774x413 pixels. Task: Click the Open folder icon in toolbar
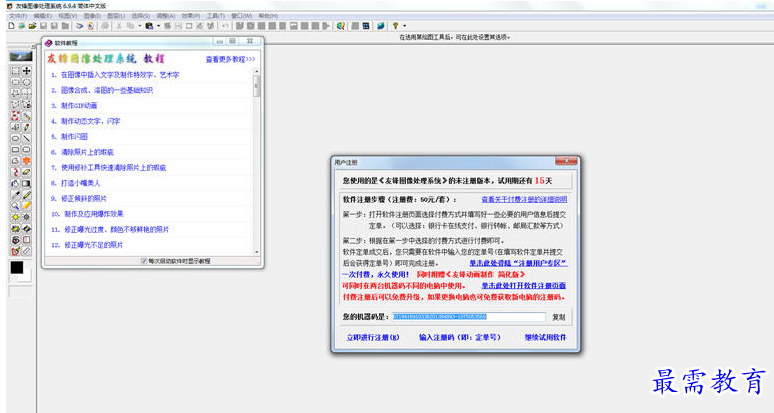point(33,26)
